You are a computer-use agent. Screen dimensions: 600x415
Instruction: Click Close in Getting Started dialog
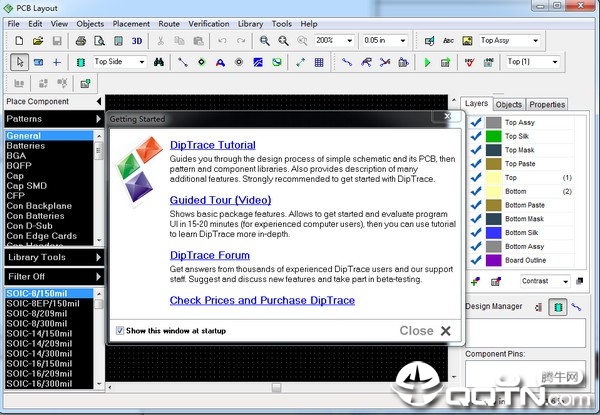425,330
